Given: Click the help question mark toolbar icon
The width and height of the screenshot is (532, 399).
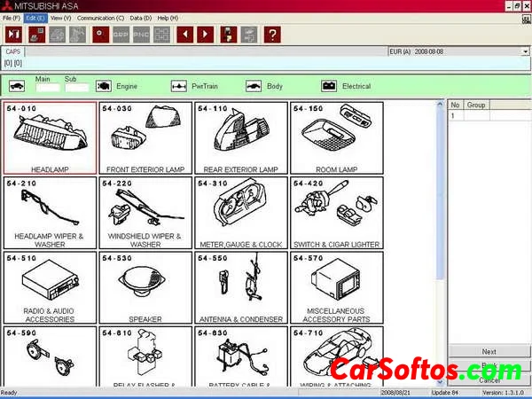Looking at the screenshot, I should [x=273, y=35].
